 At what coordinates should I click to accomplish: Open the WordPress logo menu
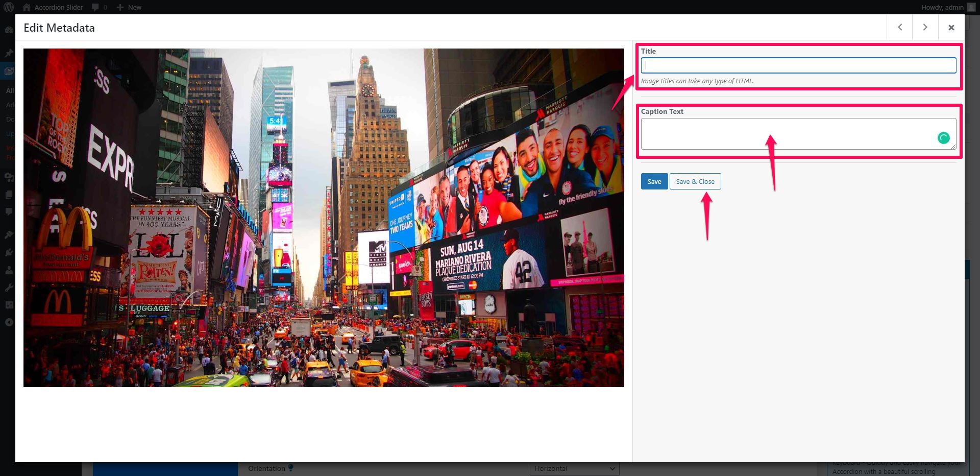coord(9,7)
